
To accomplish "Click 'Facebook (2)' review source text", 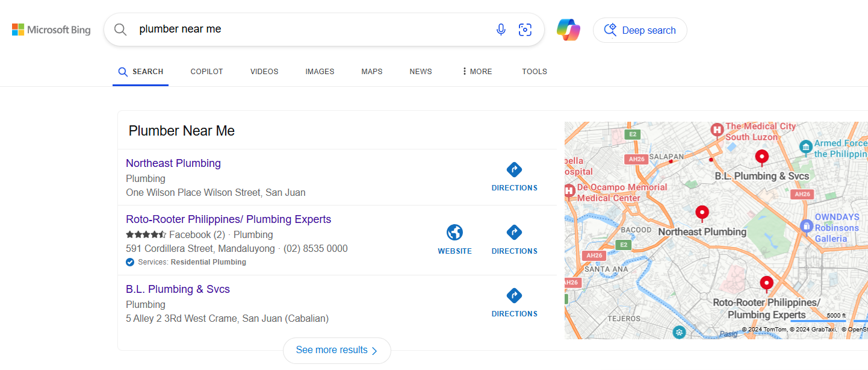I will click(x=197, y=235).
